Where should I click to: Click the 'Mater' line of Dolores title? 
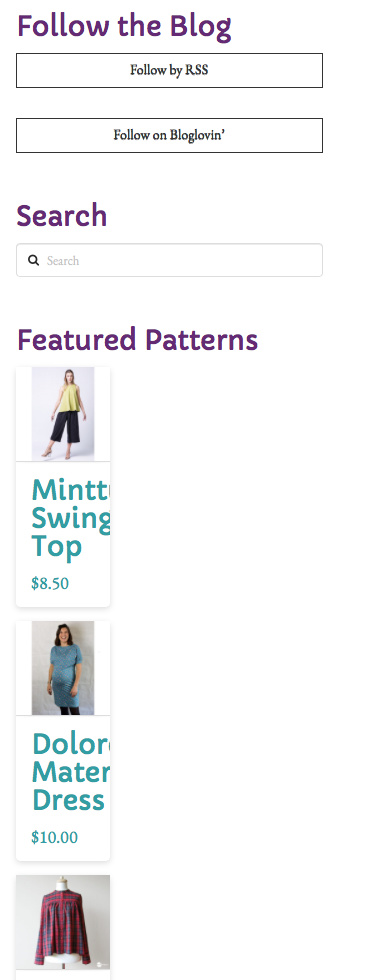(x=71, y=772)
